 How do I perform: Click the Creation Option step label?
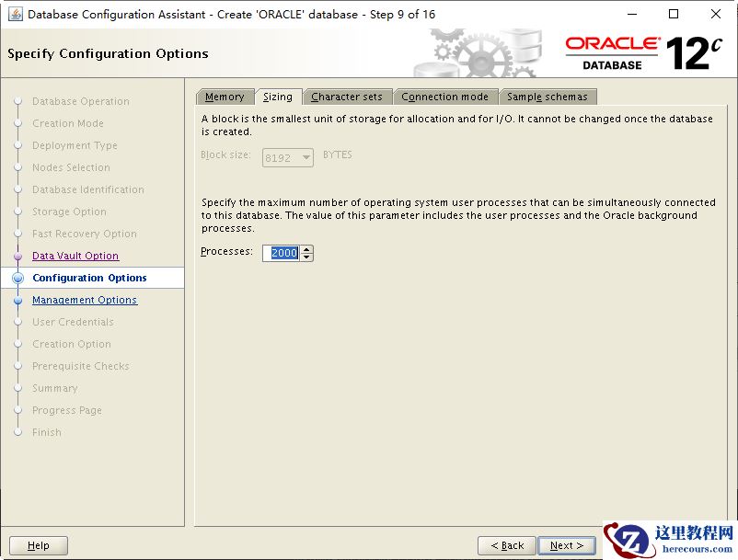(x=72, y=344)
